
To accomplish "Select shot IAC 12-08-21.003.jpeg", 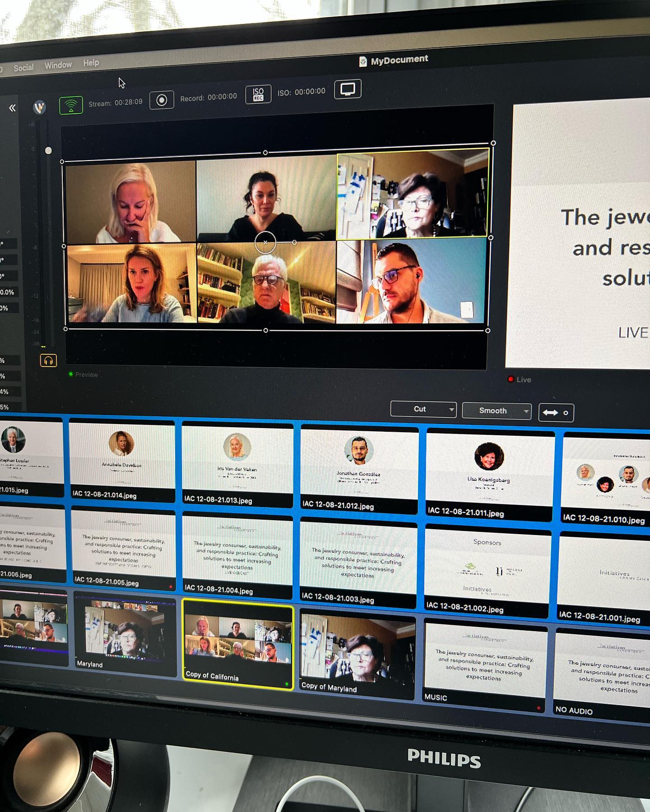I will pos(358,562).
